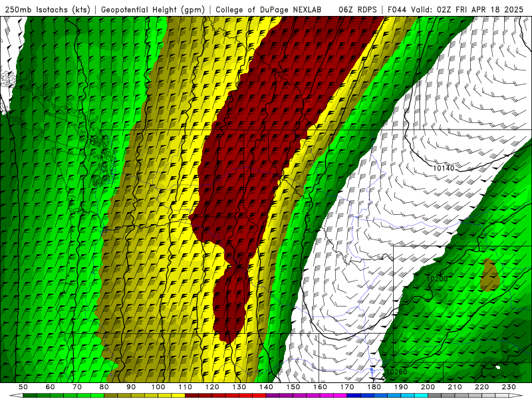The width and height of the screenshot is (532, 399).
Task: Click the 130 tick label on colorbar
Action: (239, 387)
